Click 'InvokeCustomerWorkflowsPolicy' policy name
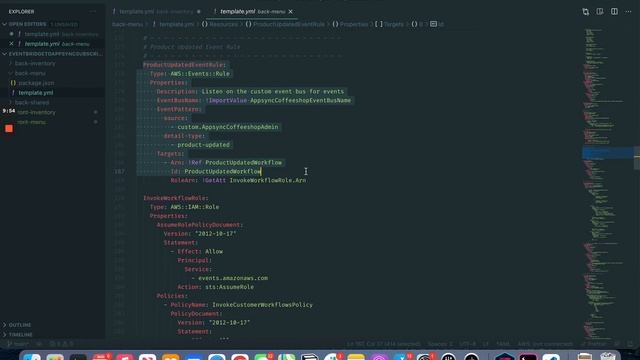The height and width of the screenshot is (360, 640). [x=262, y=305]
